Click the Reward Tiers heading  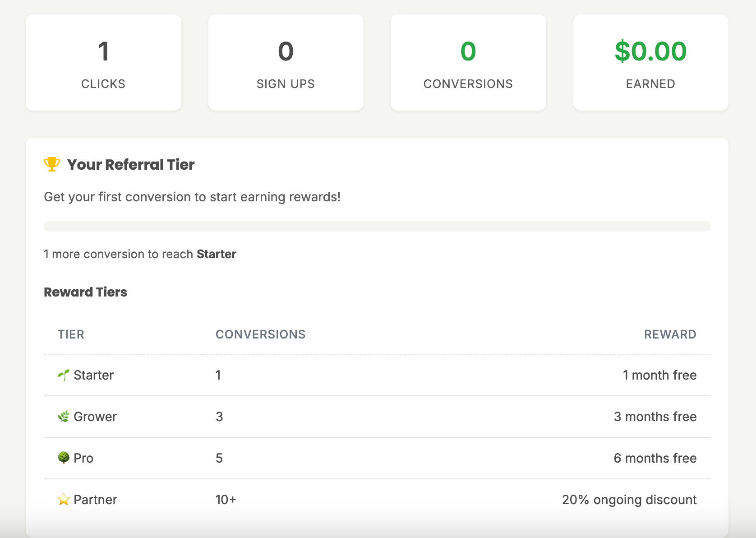[85, 292]
